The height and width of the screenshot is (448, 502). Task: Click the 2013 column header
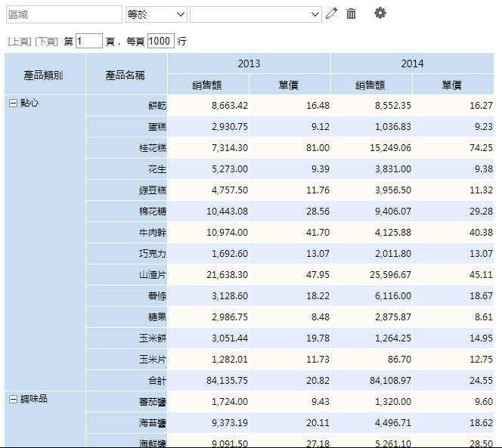click(x=249, y=63)
